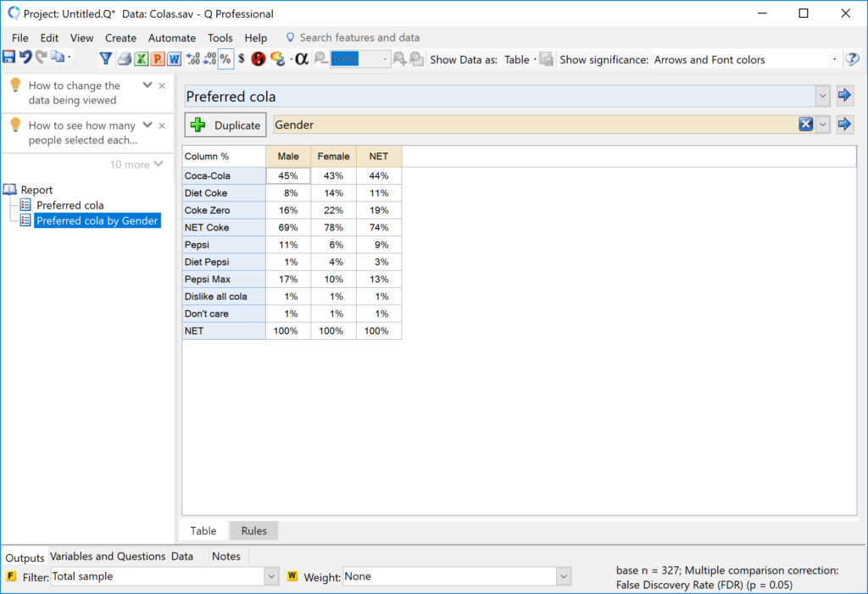Select the Male column header
Image resolution: width=868 pixels, height=594 pixels.
click(x=288, y=157)
